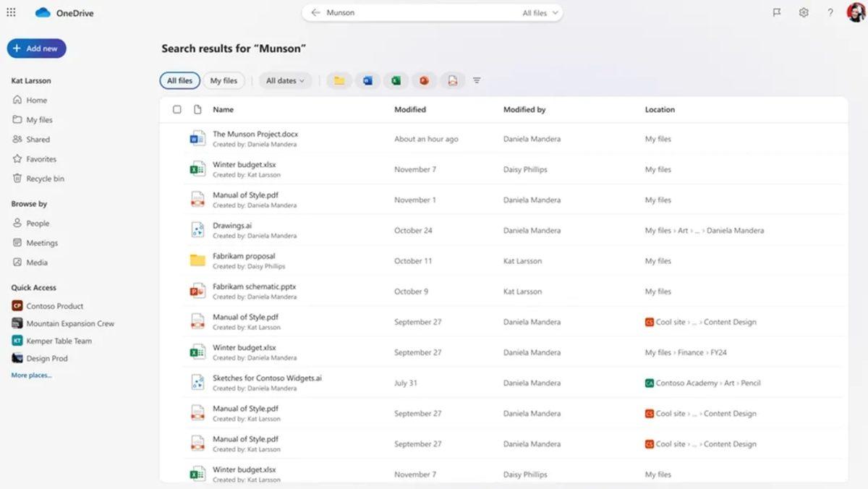Filter search results to Word documents
Image resolution: width=868 pixels, height=489 pixels.
pos(367,80)
